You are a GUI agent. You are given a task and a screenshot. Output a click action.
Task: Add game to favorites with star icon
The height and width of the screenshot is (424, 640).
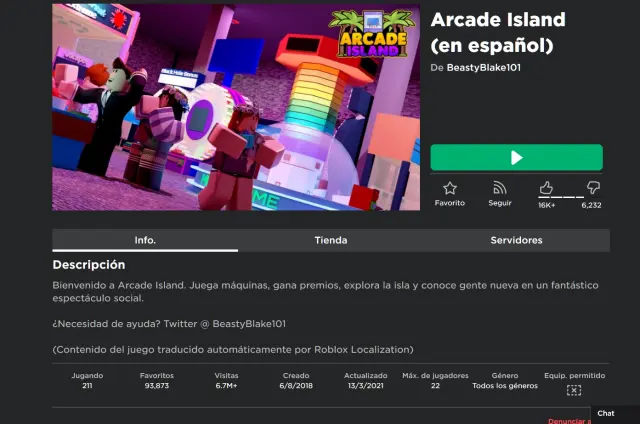[x=450, y=188]
